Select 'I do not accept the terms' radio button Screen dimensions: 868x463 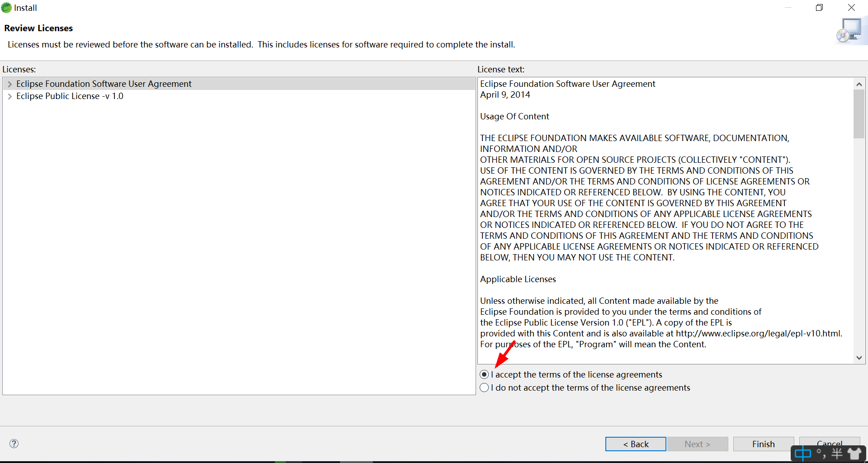tap(484, 387)
